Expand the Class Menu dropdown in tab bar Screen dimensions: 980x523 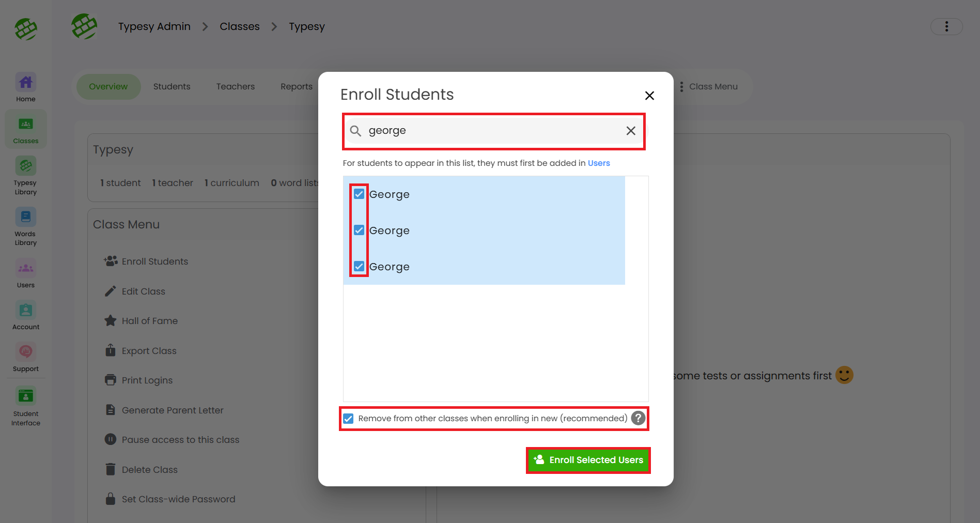tap(709, 87)
